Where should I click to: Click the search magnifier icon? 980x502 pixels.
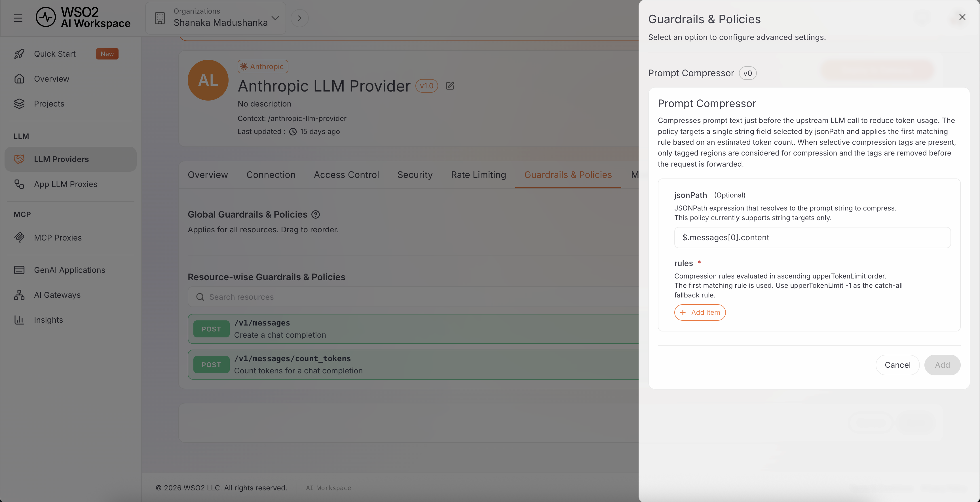(200, 297)
